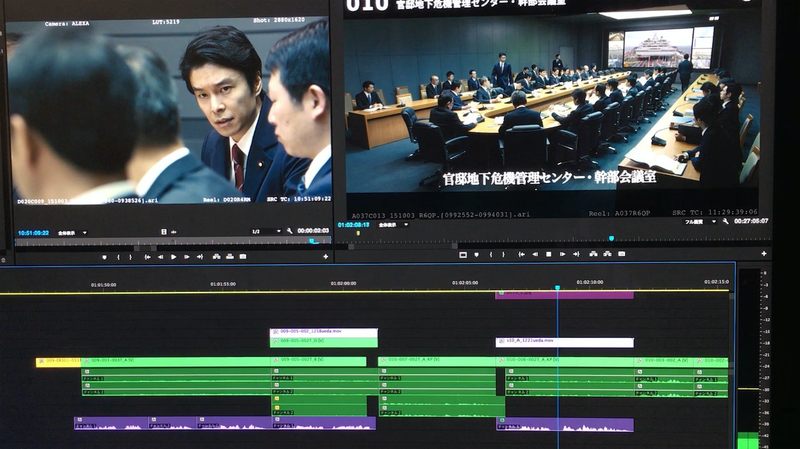The width and height of the screenshot is (800, 449).
Task: Click timeline ruler at 01:01:55:00
Action: pyautogui.click(x=223, y=284)
